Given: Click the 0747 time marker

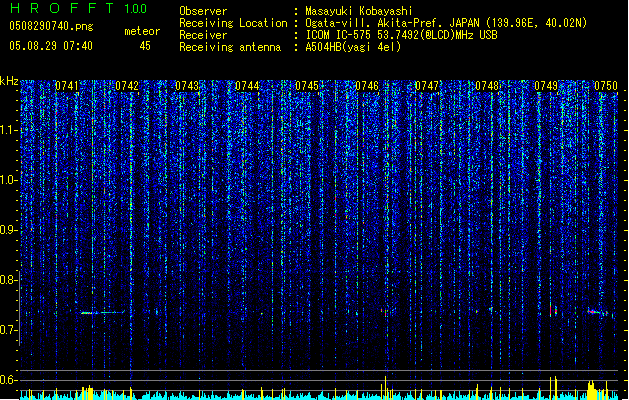Looking at the screenshot, I should (427, 86).
